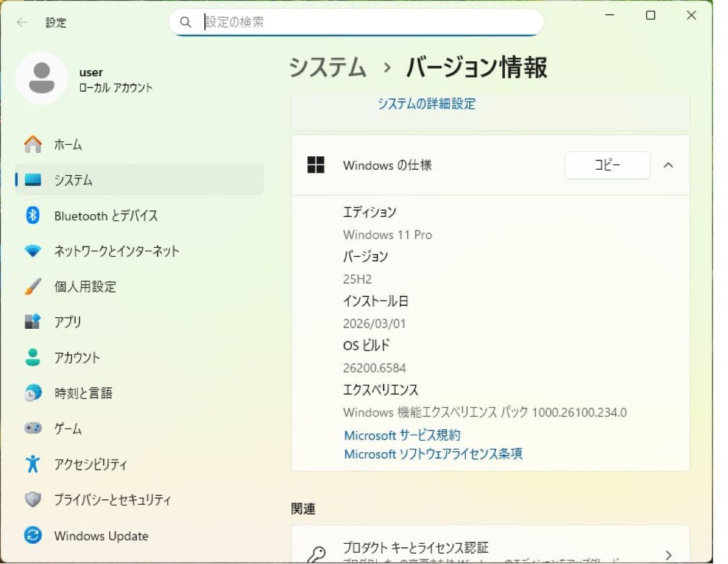Select the ネットワークとインターネット Wi-Fi icon
Viewport: 728px width, 564px height.
pyautogui.click(x=32, y=251)
